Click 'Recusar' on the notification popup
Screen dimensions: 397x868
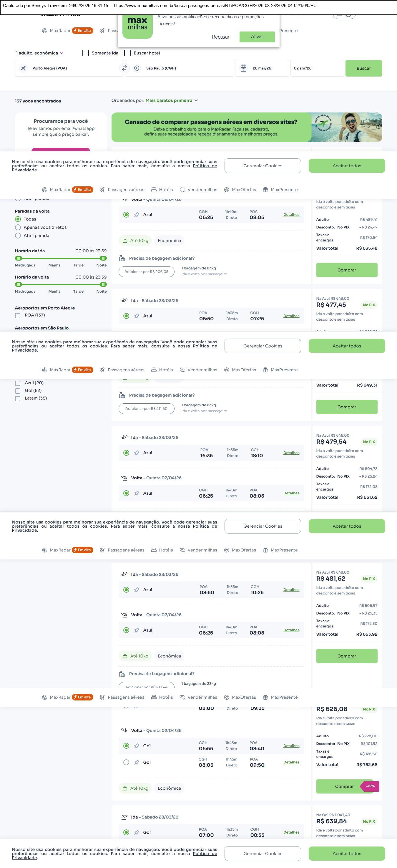click(220, 37)
